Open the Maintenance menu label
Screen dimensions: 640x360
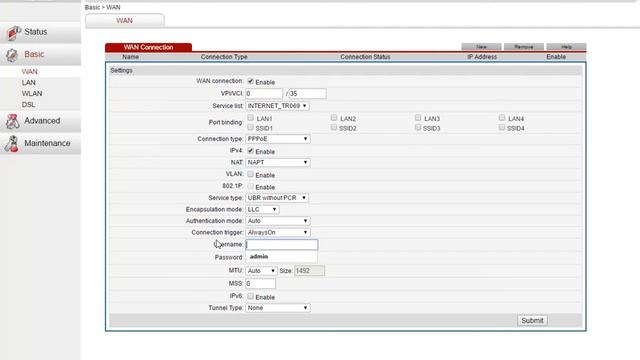coord(47,143)
